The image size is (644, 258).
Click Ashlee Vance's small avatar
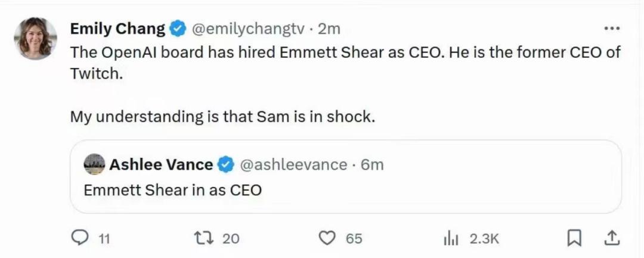coord(94,165)
